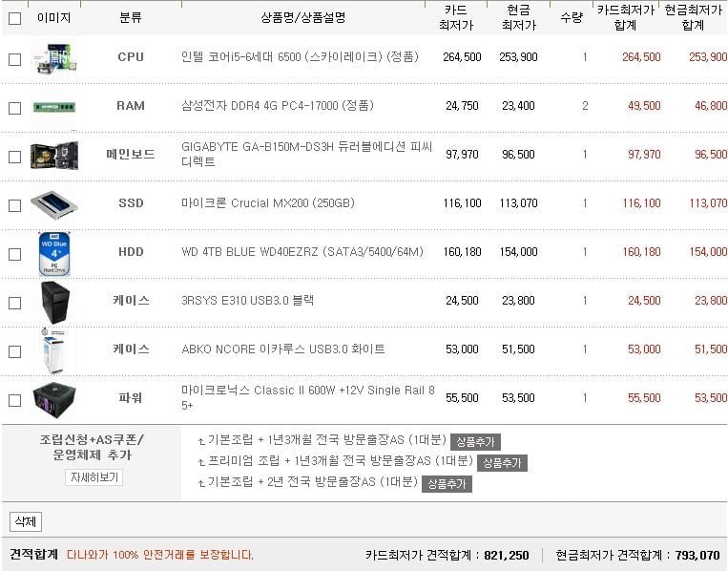Click the 삭제 button

[26, 521]
